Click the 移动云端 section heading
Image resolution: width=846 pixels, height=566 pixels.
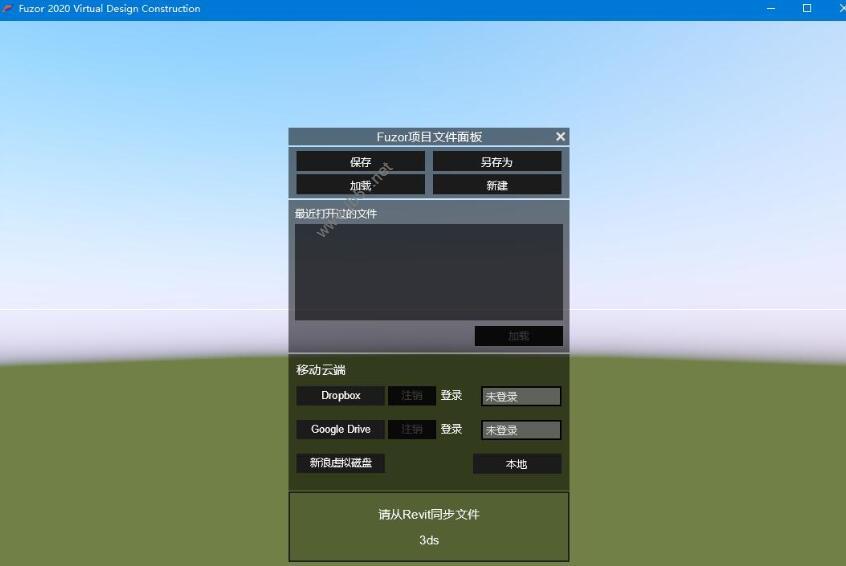coord(320,370)
